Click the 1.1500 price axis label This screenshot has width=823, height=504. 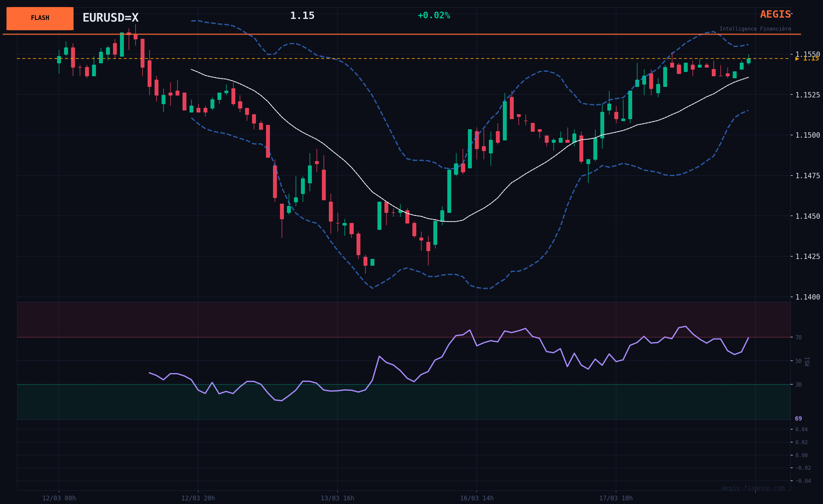807,135
